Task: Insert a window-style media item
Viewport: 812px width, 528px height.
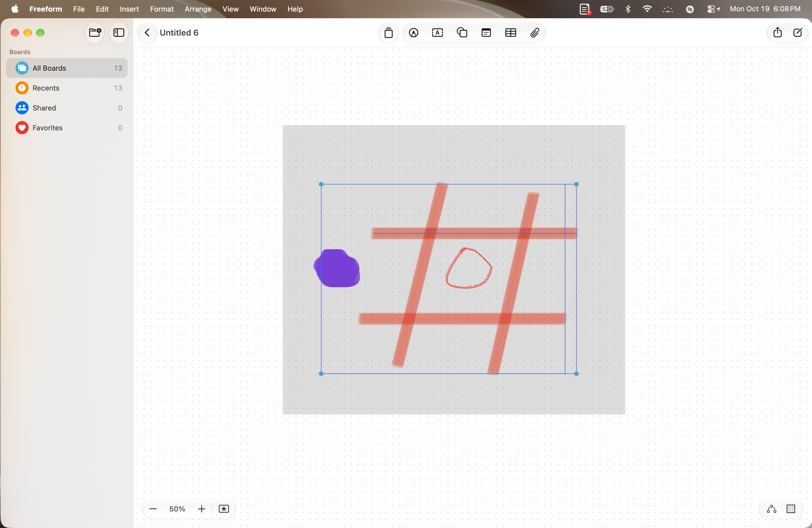Action: [x=486, y=33]
